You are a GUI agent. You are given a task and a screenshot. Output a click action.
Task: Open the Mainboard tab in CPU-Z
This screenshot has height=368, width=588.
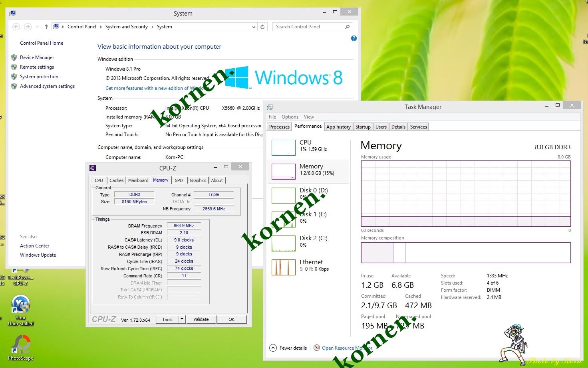tap(138, 180)
